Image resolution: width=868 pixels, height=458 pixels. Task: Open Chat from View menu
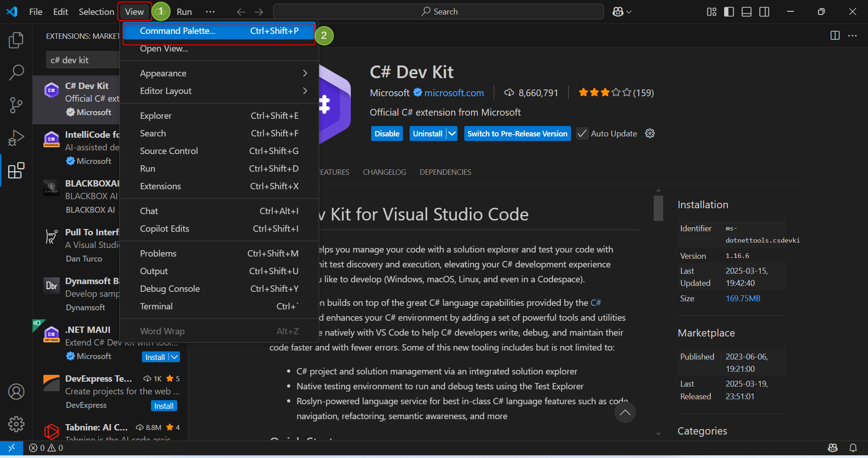(x=219, y=211)
